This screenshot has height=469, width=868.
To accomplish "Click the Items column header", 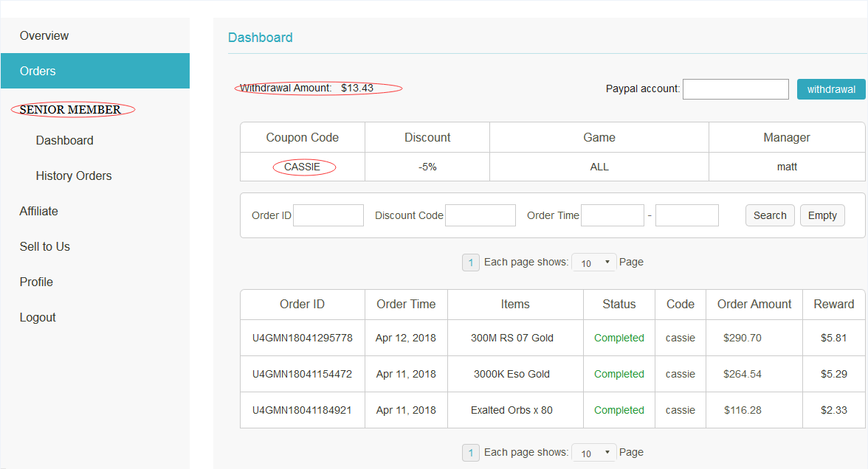I will coord(515,304).
